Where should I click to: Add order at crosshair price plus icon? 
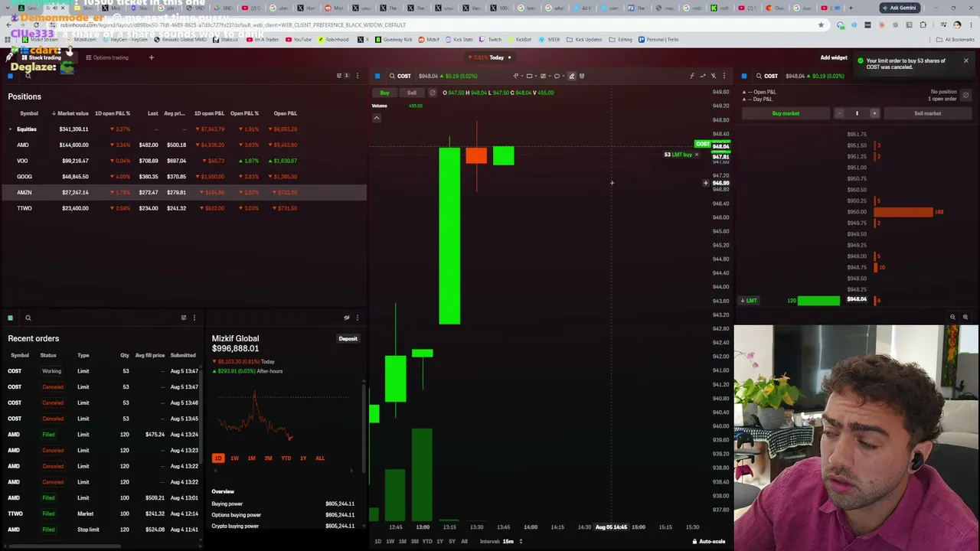point(706,183)
